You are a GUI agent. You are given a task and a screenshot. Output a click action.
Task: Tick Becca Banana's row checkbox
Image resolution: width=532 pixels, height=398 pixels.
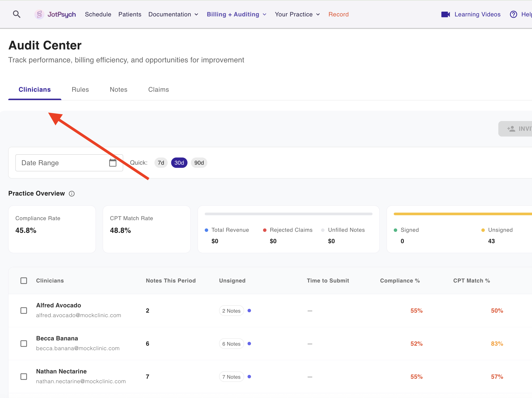[24, 344]
